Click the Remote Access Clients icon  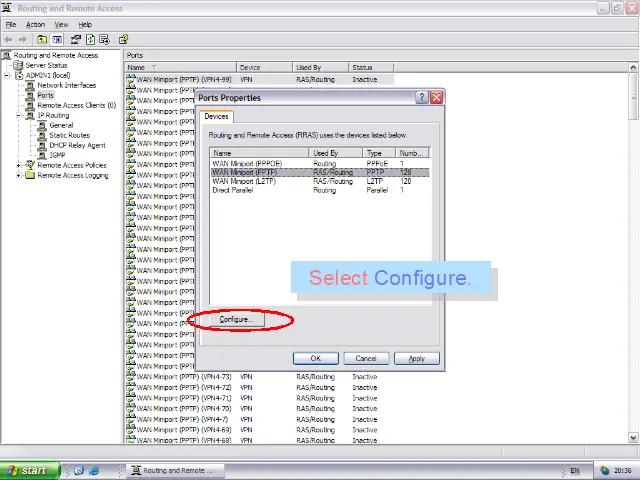[x=30, y=105]
